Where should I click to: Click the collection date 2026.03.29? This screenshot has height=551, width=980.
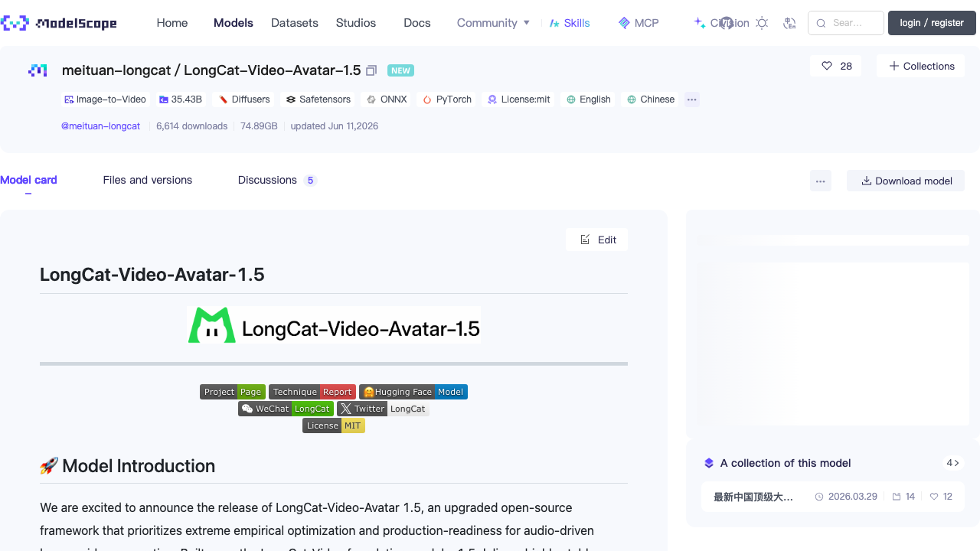pyautogui.click(x=846, y=497)
